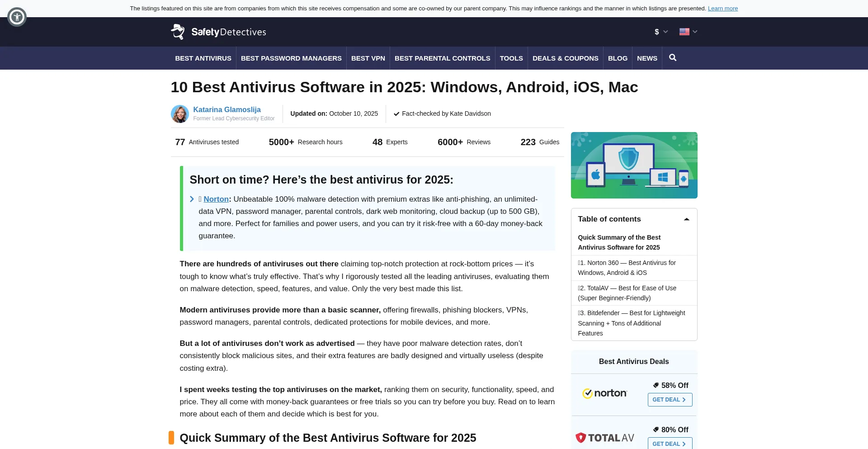
Task: Go to Best Password Managers menu
Action: point(291,58)
